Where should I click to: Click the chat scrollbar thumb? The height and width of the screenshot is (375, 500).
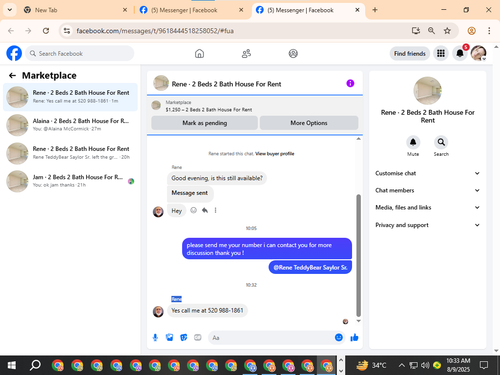pos(359,255)
